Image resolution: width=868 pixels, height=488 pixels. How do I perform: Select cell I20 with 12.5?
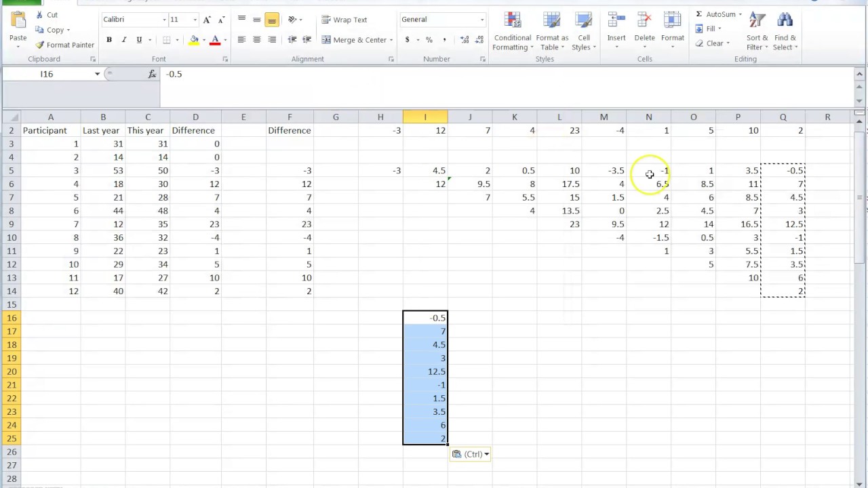click(425, 371)
